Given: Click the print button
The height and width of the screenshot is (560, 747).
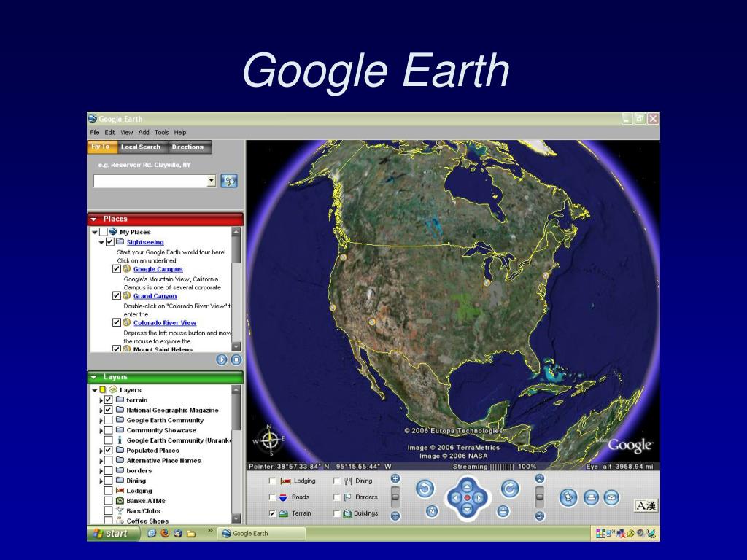Looking at the screenshot, I should click(x=591, y=498).
